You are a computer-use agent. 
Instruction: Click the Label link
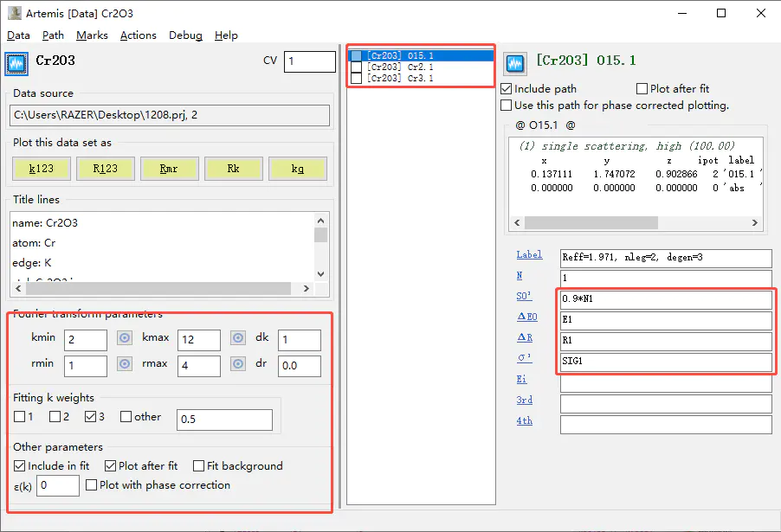tap(529, 254)
